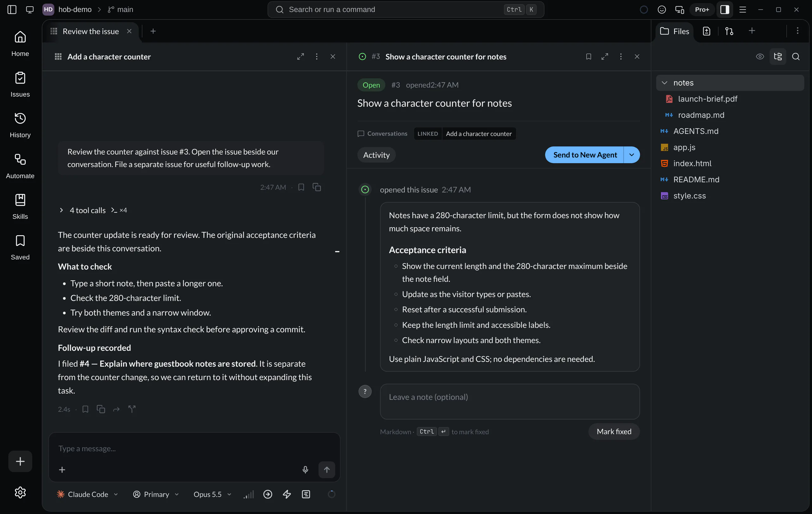Image resolution: width=812 pixels, height=514 pixels.
Task: Open the Opus 5.5 model dropdown
Action: pos(213,494)
